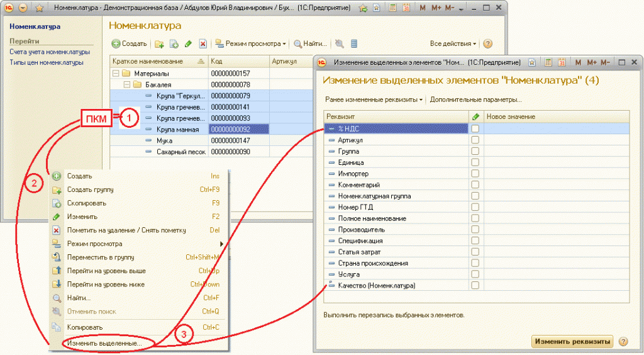
Task: Tick the Производитель attribute checkbox
Action: (475, 230)
